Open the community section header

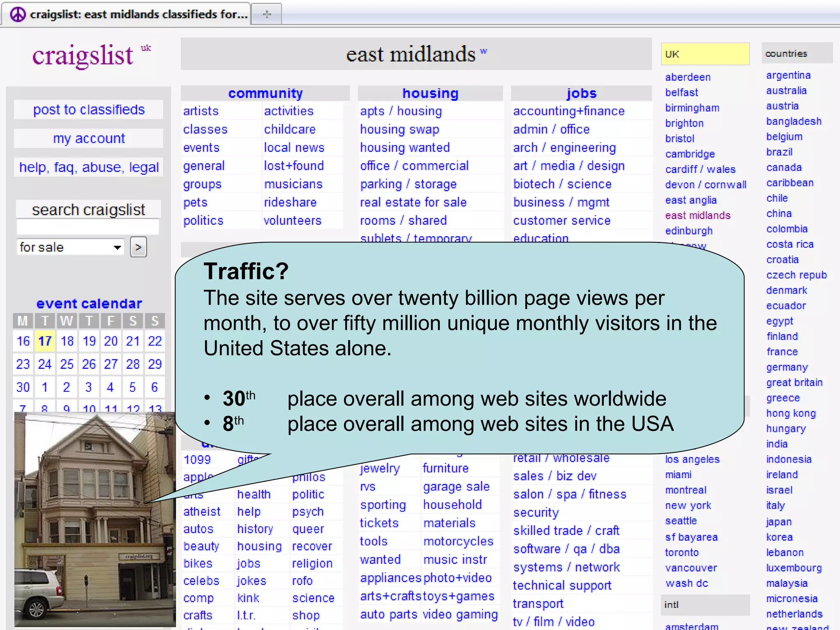point(265,94)
